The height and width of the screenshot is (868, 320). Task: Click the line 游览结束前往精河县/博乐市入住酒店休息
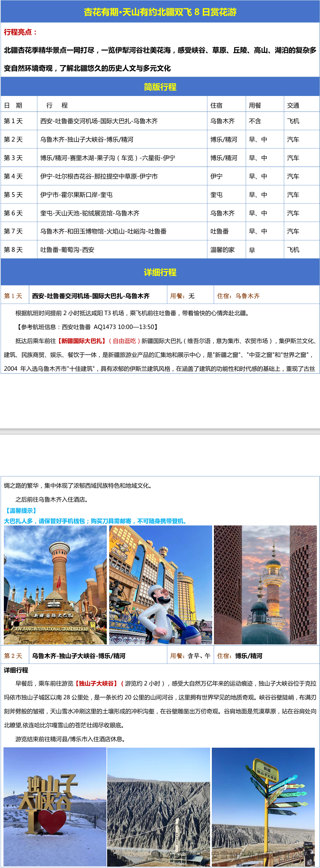coord(70,739)
